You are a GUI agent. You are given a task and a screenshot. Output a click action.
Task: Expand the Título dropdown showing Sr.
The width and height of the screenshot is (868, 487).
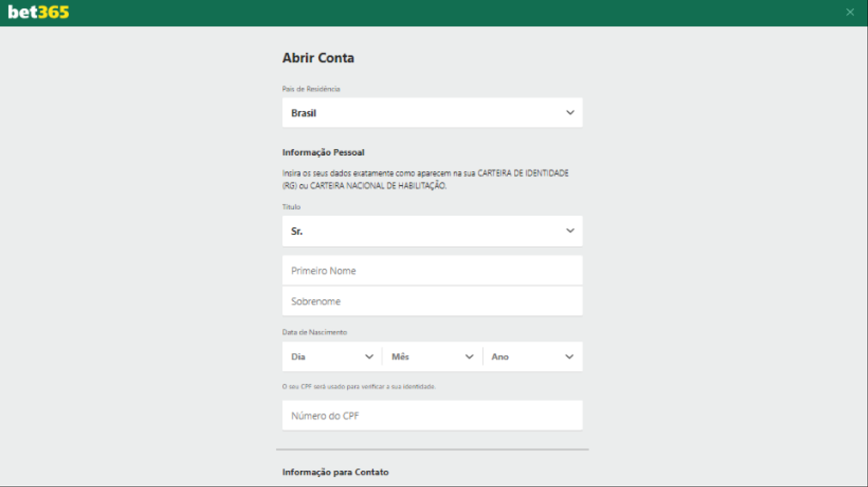pos(432,231)
